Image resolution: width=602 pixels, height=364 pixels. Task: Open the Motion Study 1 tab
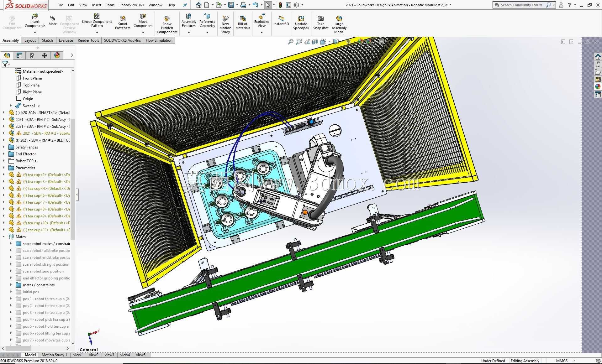coord(54,355)
